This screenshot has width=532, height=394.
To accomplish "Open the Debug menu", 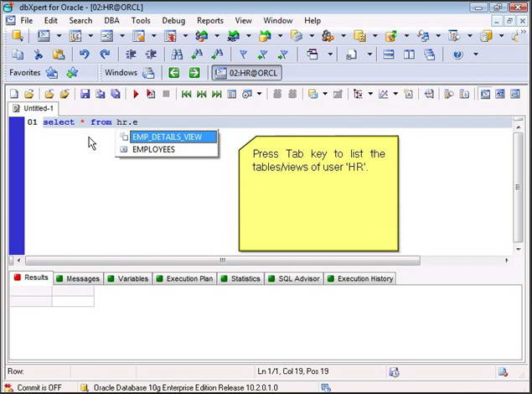I will point(173,21).
